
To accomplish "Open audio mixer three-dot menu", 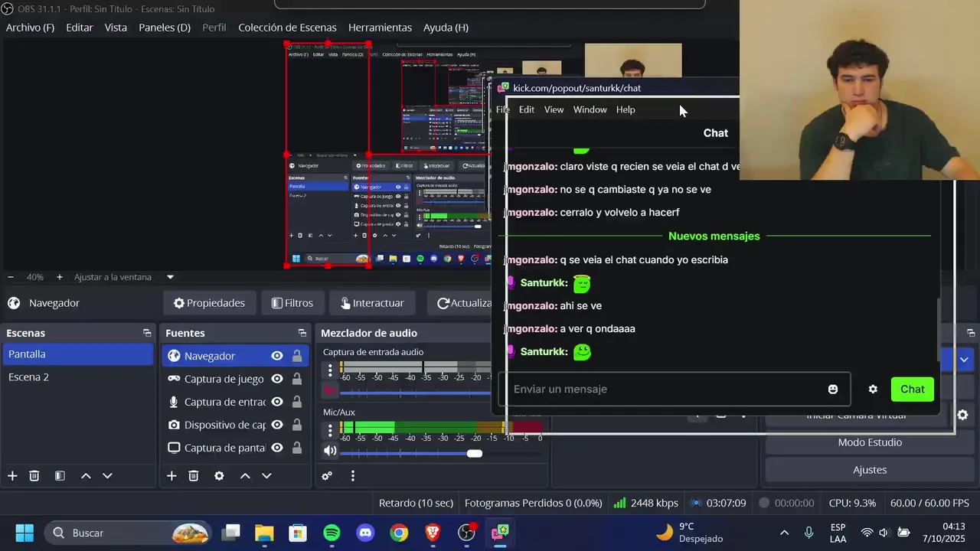I will (353, 476).
